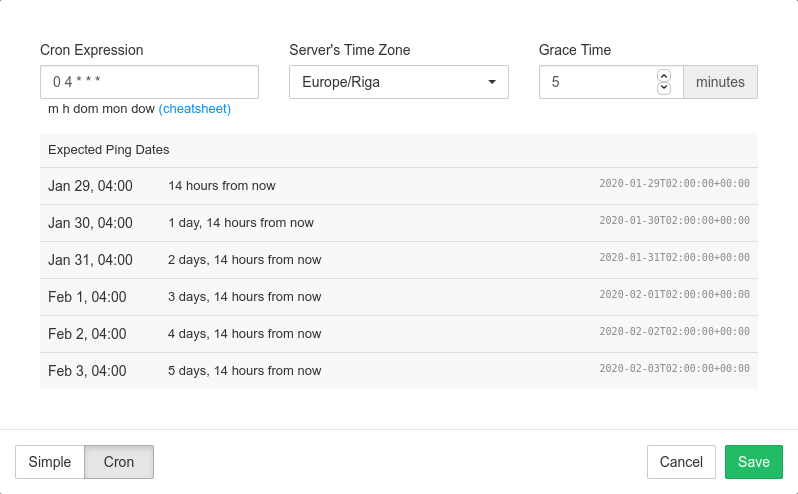Click the 2020-01-31T02:00:00+00:00 timestamp
The image size is (798, 494).
[674, 258]
